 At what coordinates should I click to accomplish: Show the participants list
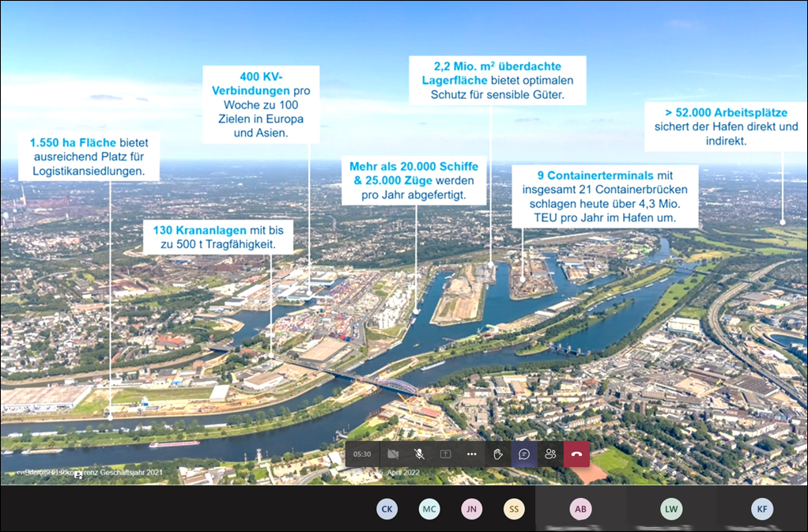550,454
